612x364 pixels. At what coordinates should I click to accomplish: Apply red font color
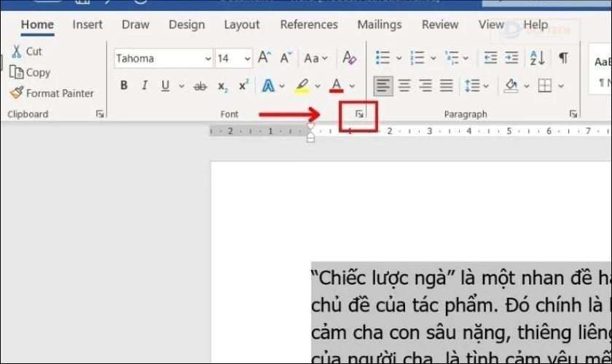[x=337, y=85]
